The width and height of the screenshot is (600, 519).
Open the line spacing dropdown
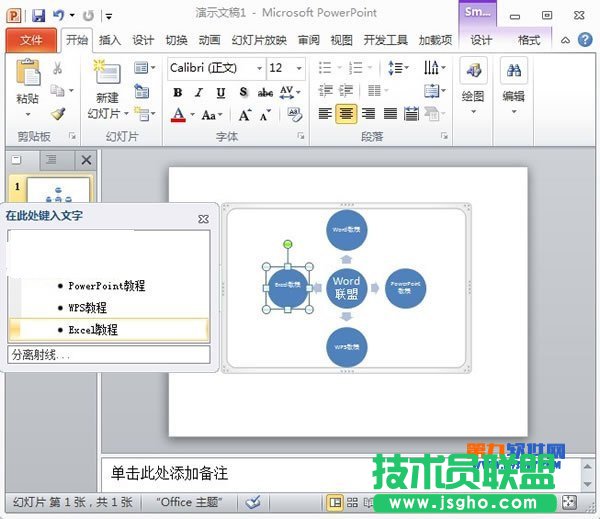coord(398,68)
